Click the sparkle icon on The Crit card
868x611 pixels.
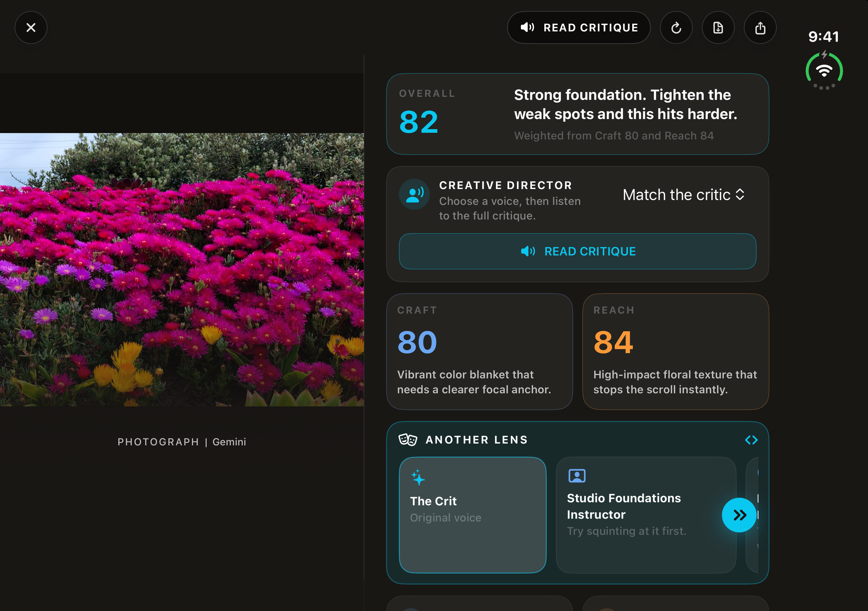pos(418,477)
